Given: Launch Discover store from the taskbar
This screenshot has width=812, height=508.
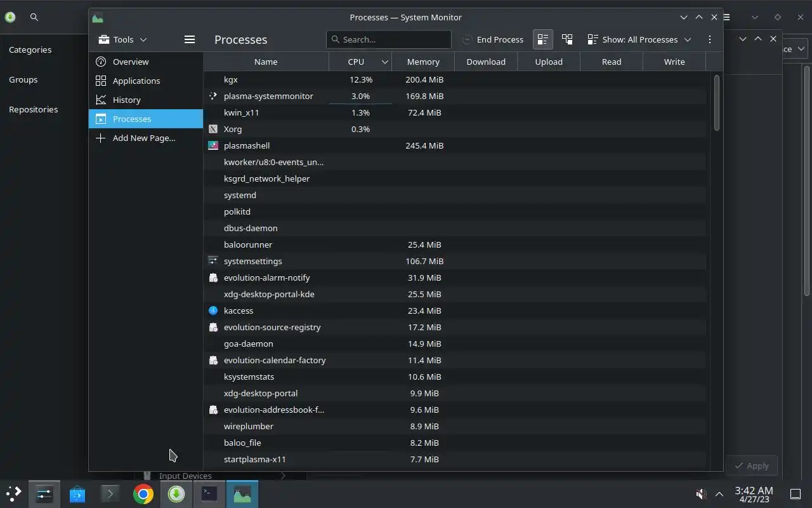Looking at the screenshot, I should coord(77,493).
